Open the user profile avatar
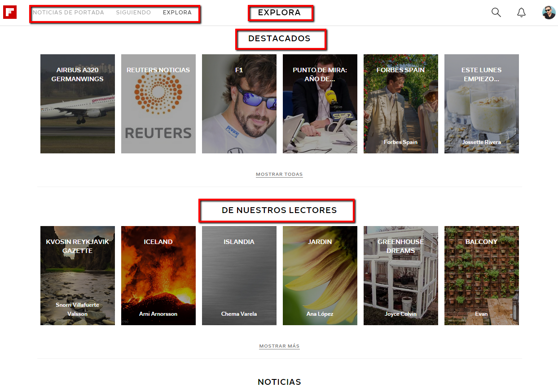The image size is (558, 392). click(549, 13)
